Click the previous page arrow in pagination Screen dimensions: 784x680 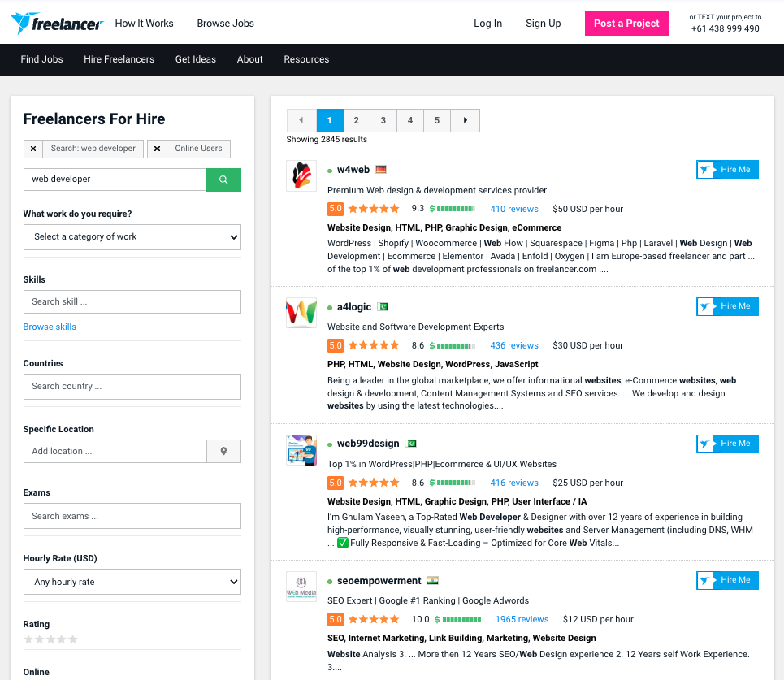pos(301,120)
